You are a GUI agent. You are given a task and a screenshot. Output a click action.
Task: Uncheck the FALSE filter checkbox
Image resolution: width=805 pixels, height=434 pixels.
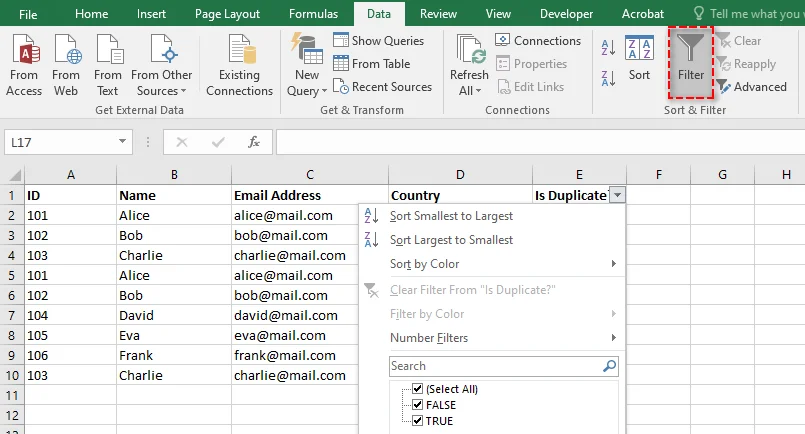coord(417,405)
